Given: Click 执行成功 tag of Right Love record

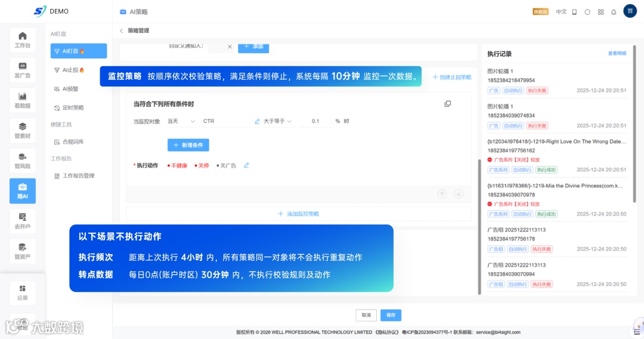Looking at the screenshot, I should pos(546,169).
